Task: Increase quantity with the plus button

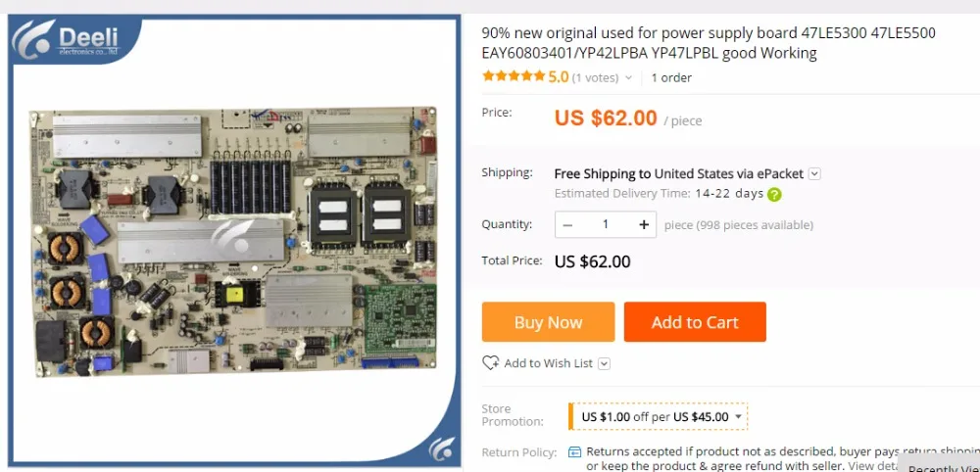Action: pyautogui.click(x=644, y=224)
